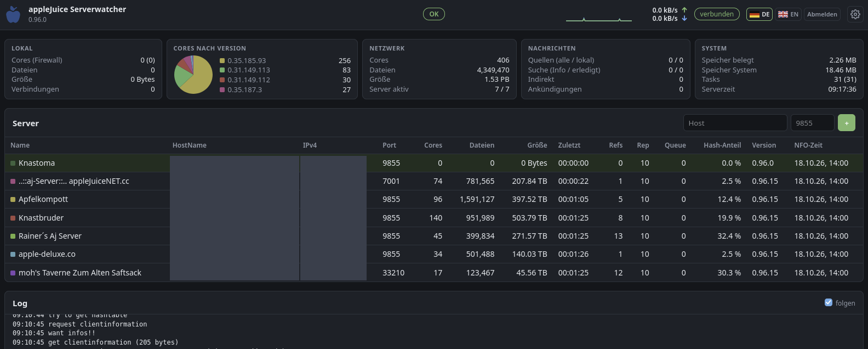Click the apple-deluxe.co server color marker
Image resolution: width=868 pixels, height=349 pixels.
pos(13,254)
